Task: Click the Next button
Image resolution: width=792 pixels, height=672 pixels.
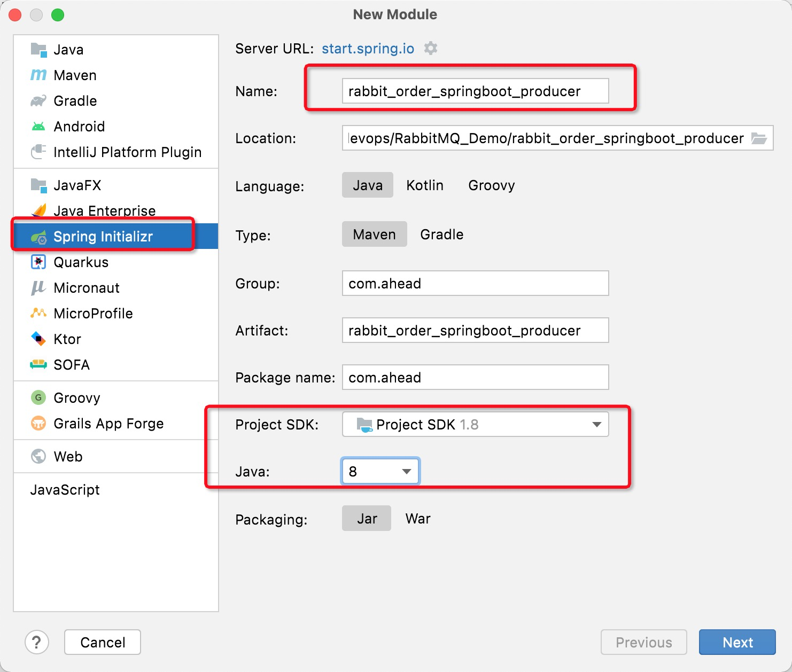Action: [737, 642]
